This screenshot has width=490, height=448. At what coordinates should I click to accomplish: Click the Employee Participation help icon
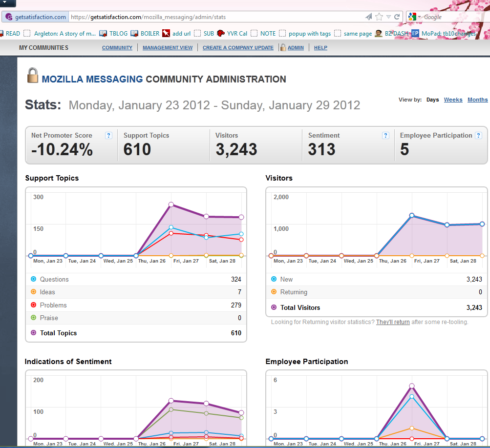[478, 136]
